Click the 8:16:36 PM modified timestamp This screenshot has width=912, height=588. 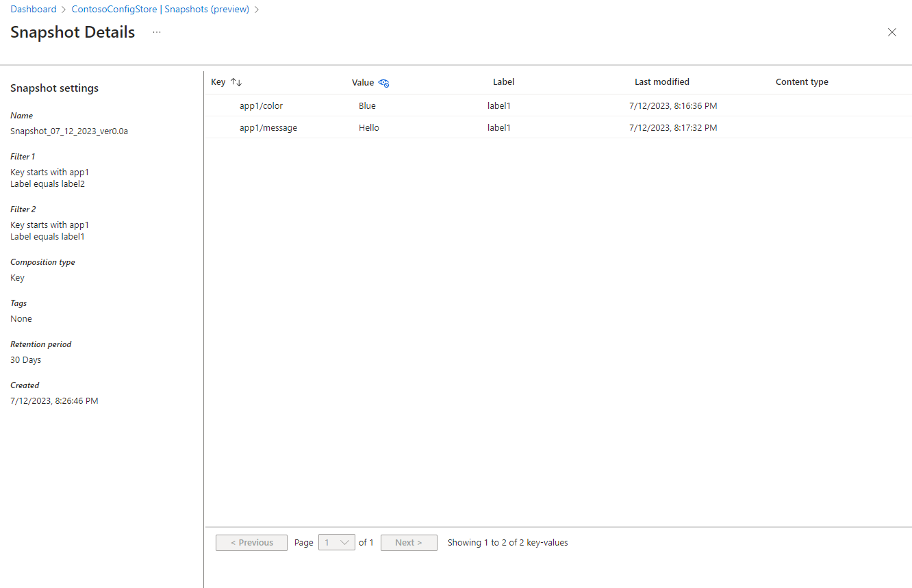point(673,106)
